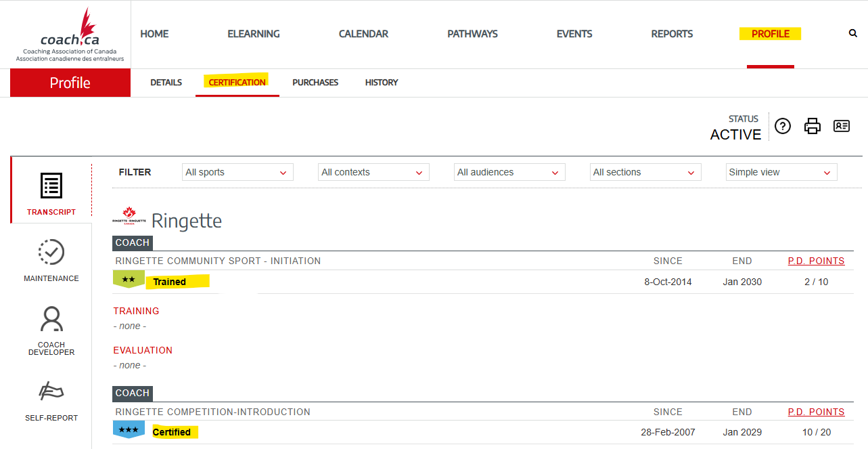This screenshot has height=449, width=868.
Task: Open the All sections filter dropdown
Action: (x=645, y=172)
